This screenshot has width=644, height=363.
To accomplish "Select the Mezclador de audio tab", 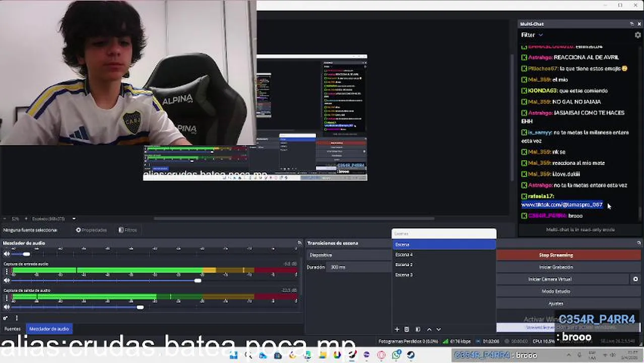I will click(49, 329).
